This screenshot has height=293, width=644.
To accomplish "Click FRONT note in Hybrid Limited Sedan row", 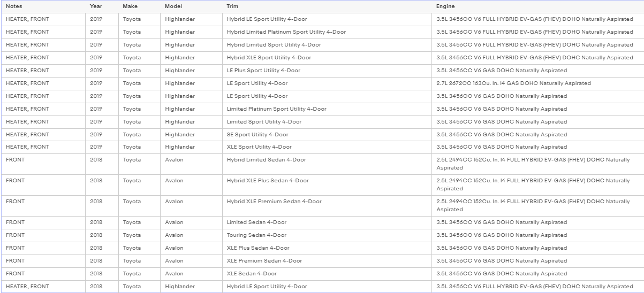I will [15, 160].
